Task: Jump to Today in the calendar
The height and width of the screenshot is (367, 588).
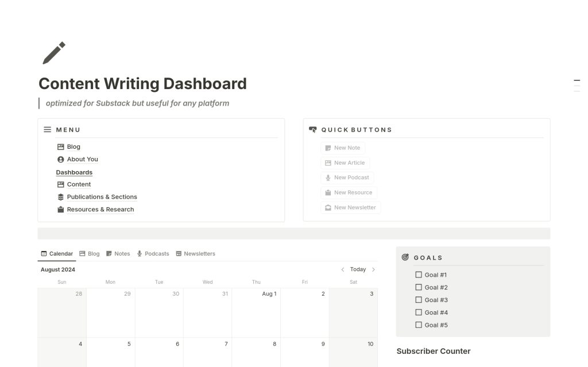Action: point(358,269)
